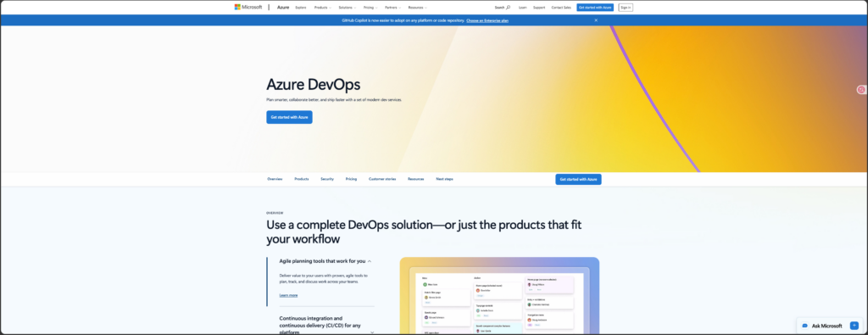Click the OVERVIEW label above the heading
The width and height of the screenshot is (868, 335).
pos(275,213)
